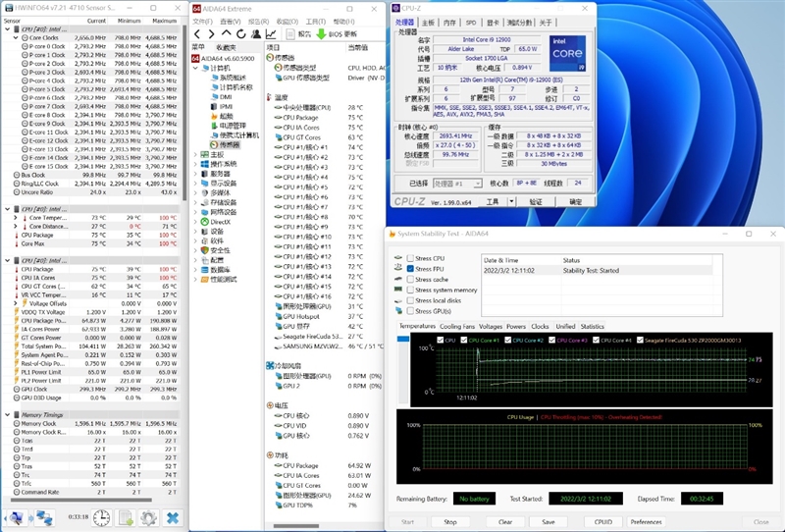Click HWiNFO vertical scrollbar
This screenshot has width=785, height=532.
pos(184,113)
